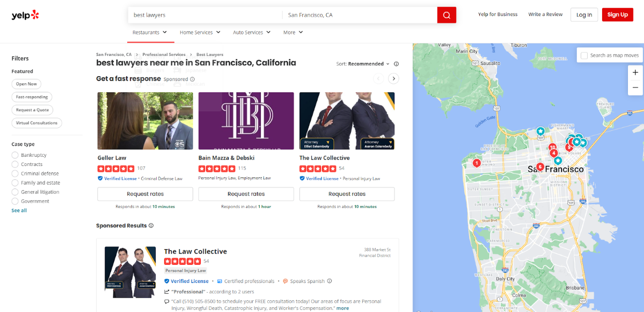
Task: Open The Law Collective carousel card photo
Action: pos(347,121)
